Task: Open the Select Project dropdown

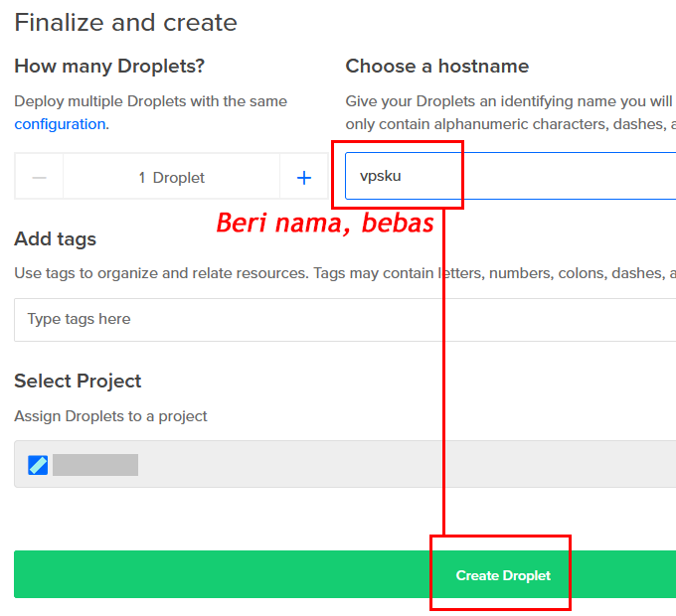Action: point(345,464)
